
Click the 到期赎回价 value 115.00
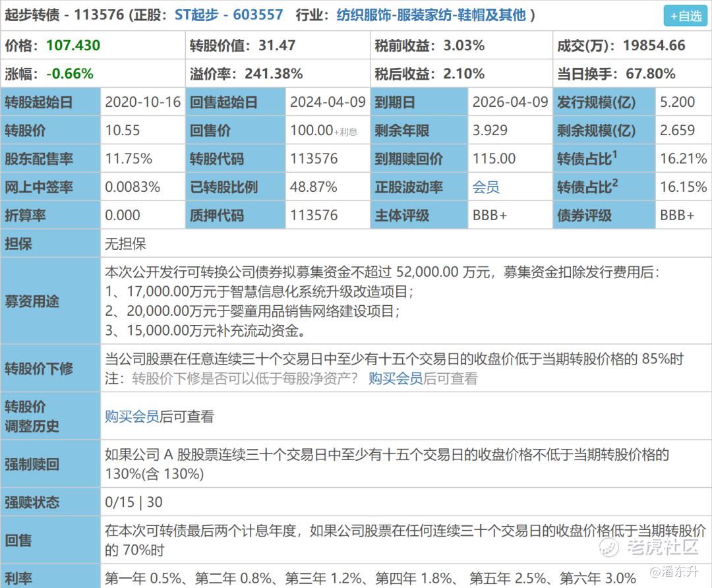[494, 159]
